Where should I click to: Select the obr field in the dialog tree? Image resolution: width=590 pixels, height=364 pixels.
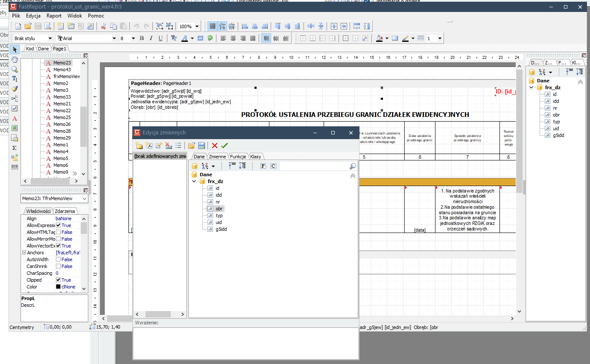[x=219, y=209]
